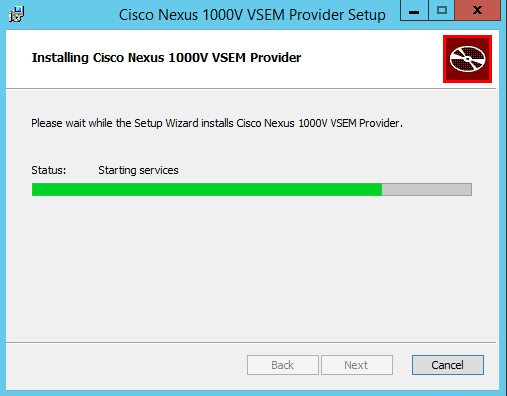Cancel the VSEM Provider installation
507x396 pixels.
pos(448,365)
